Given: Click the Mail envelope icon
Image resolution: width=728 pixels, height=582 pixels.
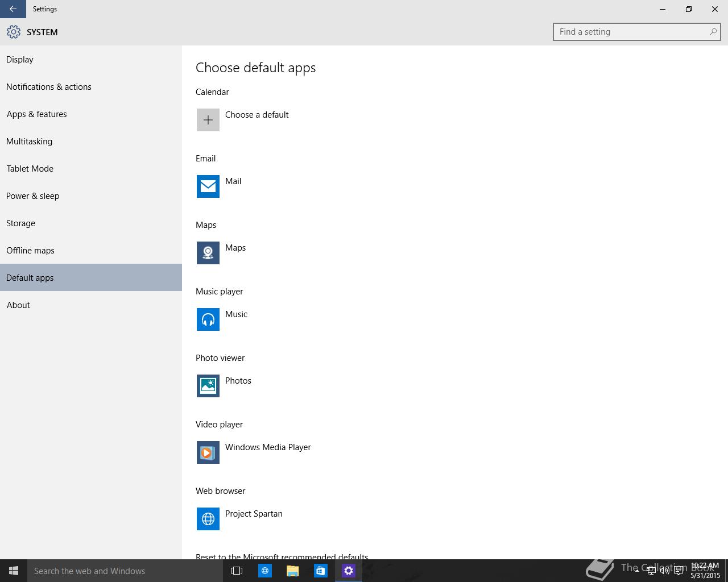Looking at the screenshot, I should tap(208, 186).
